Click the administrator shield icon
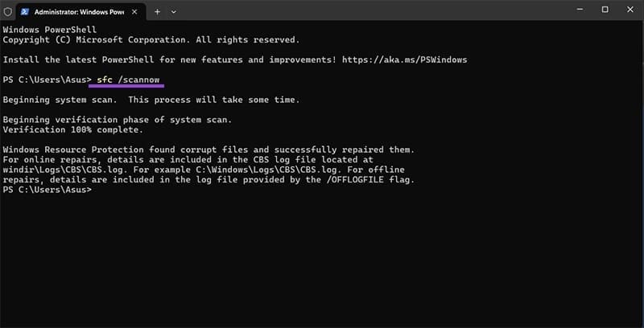 pyautogui.click(x=8, y=12)
